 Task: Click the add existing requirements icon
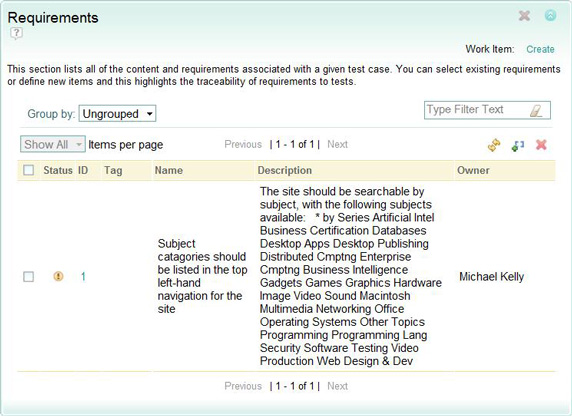click(x=518, y=145)
